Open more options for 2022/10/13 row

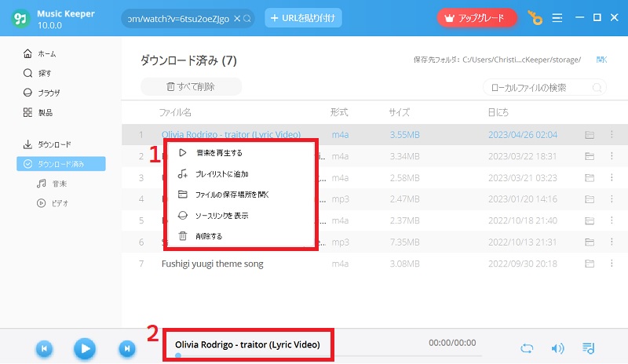tap(612, 242)
